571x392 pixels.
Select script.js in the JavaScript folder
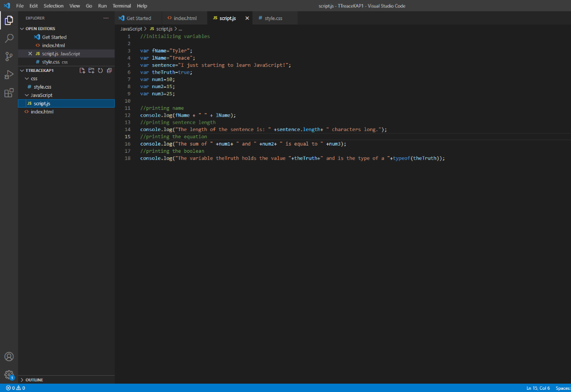66,104
